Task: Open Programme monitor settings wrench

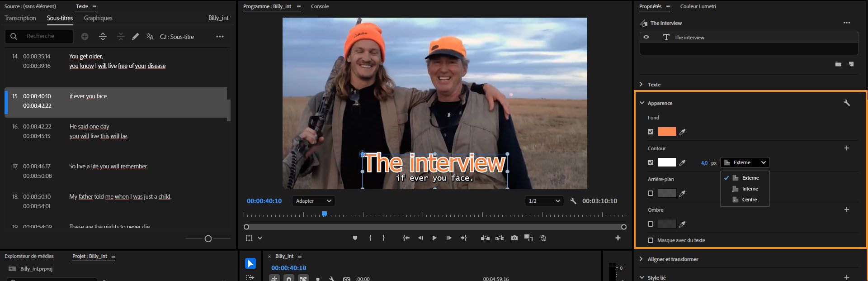Action: point(573,201)
